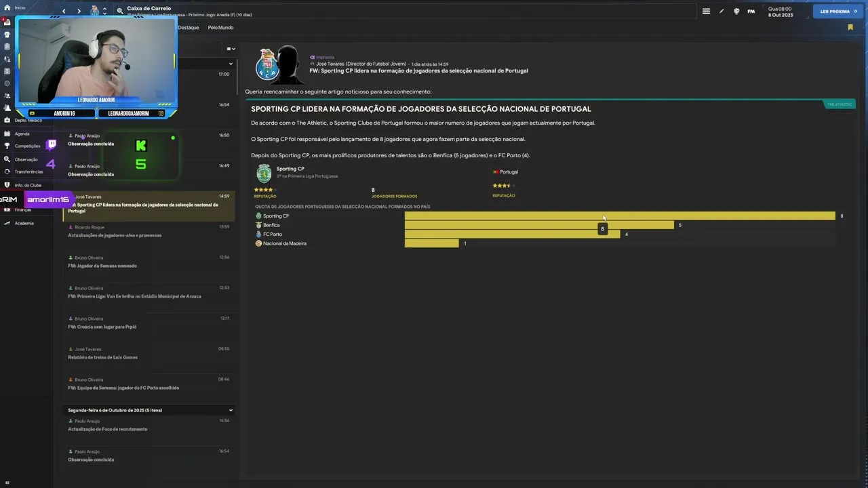The height and width of the screenshot is (488, 868).
Task: Click the pencil edit icon in top bar
Action: pyautogui.click(x=722, y=11)
